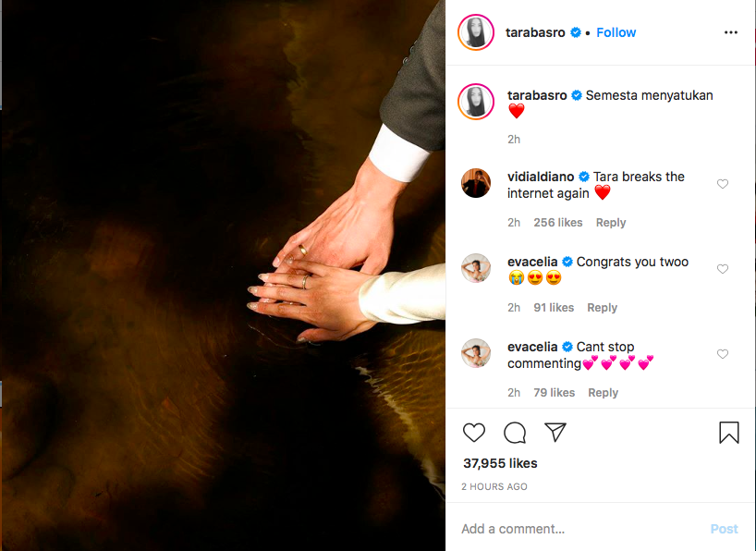
Task: Like vidialdiano's comment heart
Action: 722,184
